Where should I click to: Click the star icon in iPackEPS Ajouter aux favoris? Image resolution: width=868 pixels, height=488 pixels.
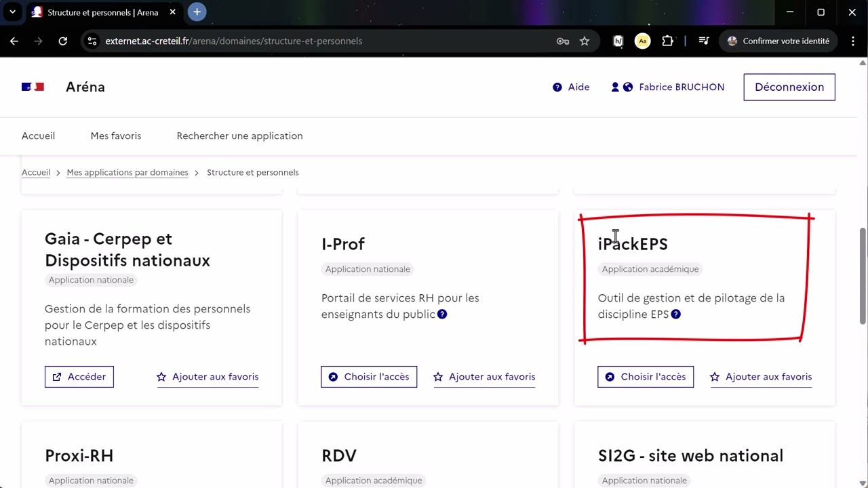715,377
